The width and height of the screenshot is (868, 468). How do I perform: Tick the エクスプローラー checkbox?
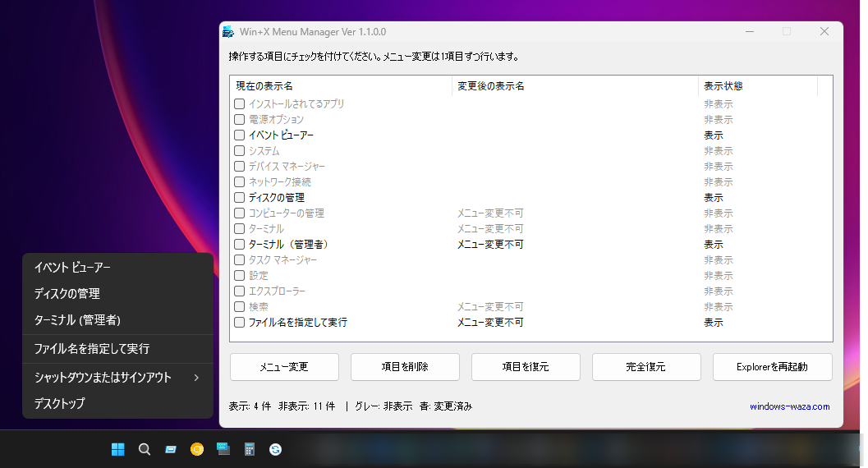[239, 291]
